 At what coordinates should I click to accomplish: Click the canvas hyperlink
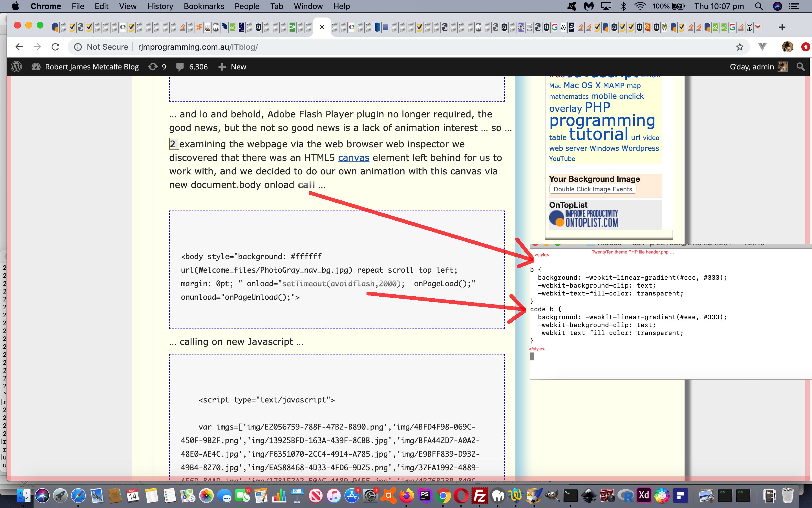(x=353, y=157)
